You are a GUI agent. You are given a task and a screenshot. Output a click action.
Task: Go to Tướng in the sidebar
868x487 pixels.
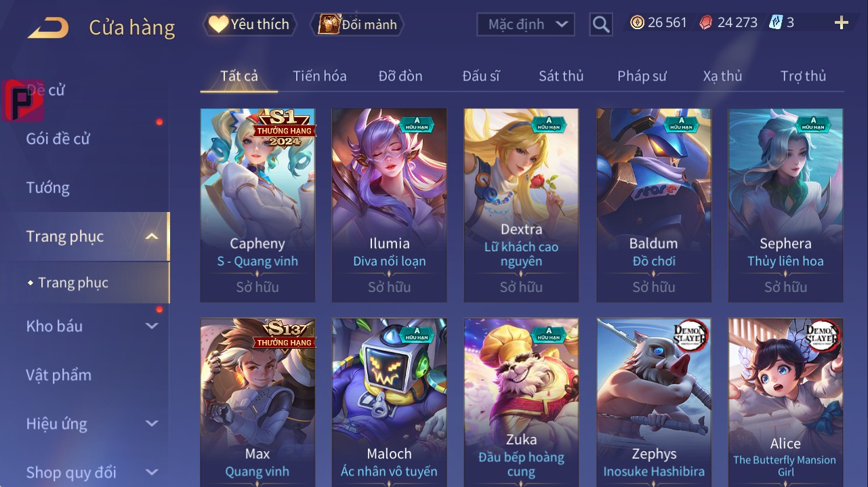pos(48,188)
